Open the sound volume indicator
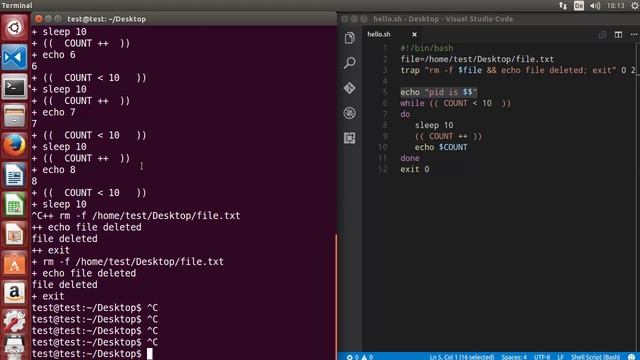The image size is (640, 360). click(595, 5)
